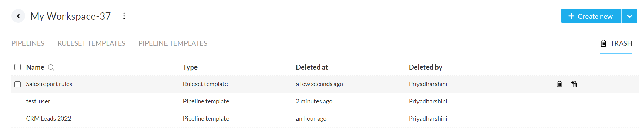This screenshot has width=644, height=140.
Task: Expand the Create new dropdown arrow
Action: 630,16
